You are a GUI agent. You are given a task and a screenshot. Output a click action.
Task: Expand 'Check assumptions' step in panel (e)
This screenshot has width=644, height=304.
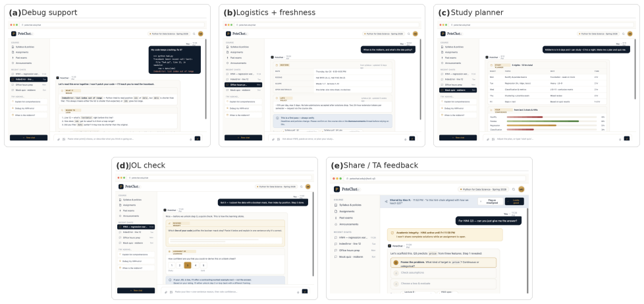[x=444, y=273]
